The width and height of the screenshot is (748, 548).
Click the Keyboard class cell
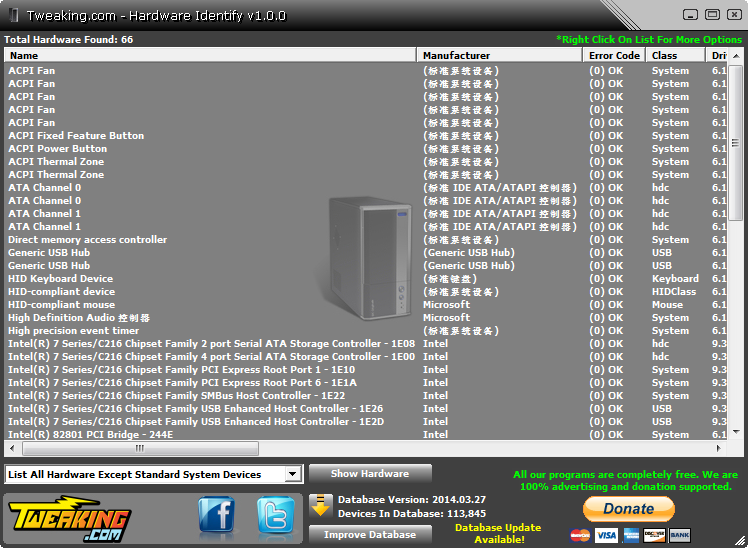tap(675, 279)
